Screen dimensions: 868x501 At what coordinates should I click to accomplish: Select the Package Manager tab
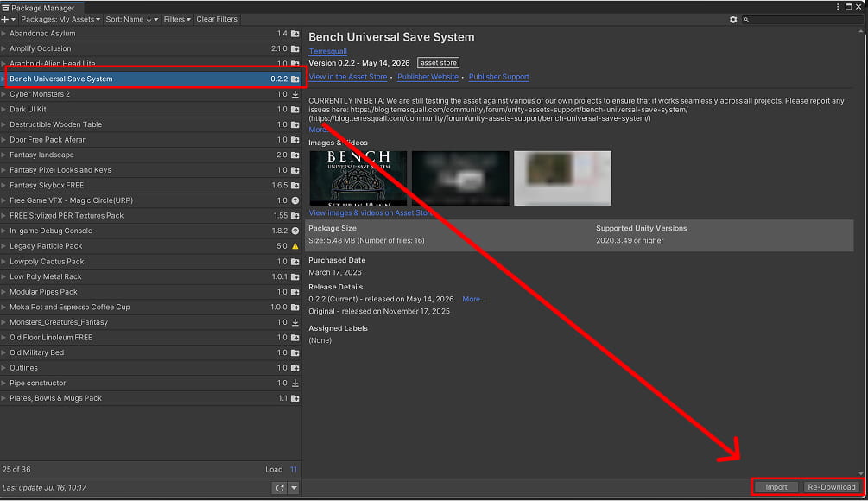click(x=42, y=8)
